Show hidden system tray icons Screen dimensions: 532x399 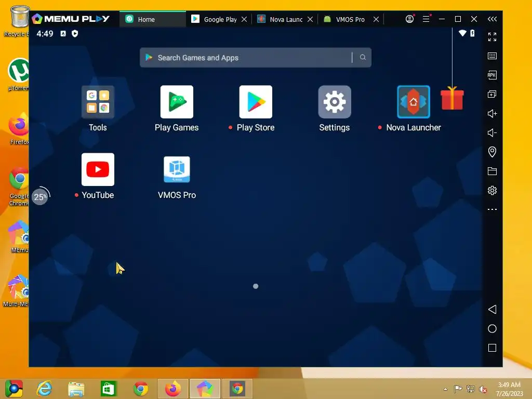click(x=445, y=389)
